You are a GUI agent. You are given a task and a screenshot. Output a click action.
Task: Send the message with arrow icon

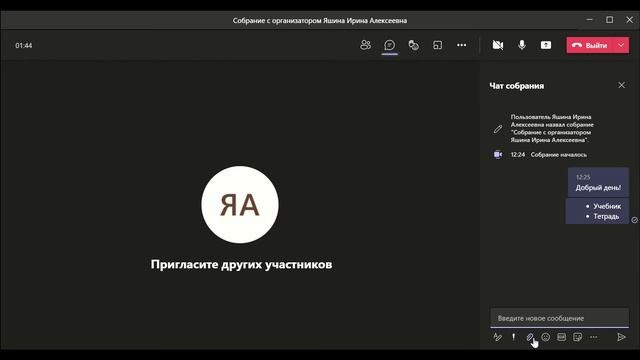[x=621, y=337]
